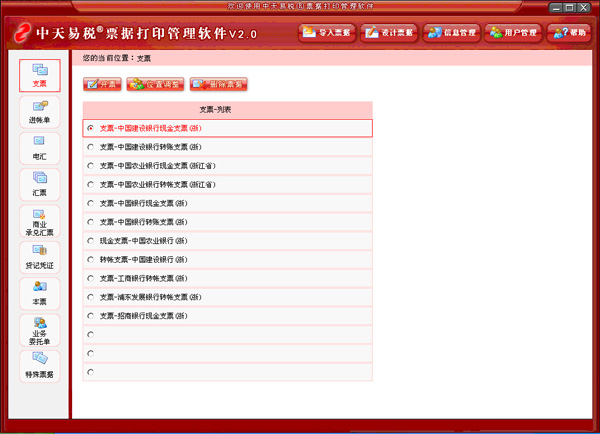Click the 删除票据 button

tap(218, 84)
